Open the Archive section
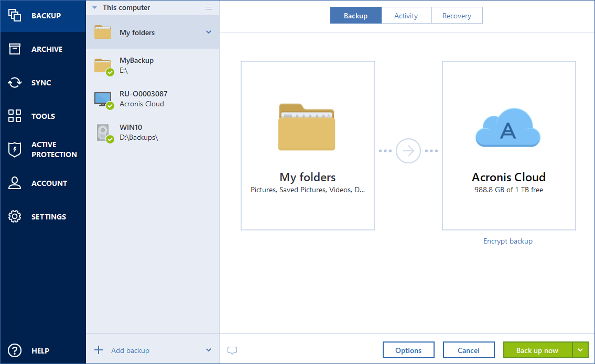The width and height of the screenshot is (595, 364). [14, 49]
